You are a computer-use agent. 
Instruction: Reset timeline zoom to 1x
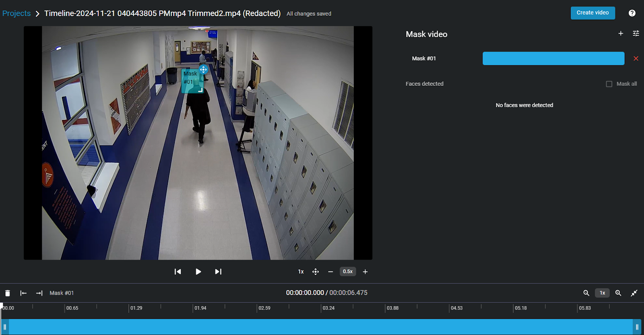602,293
